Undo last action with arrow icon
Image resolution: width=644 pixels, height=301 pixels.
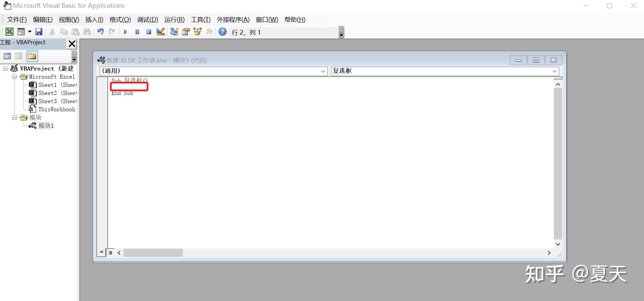pyautogui.click(x=100, y=32)
